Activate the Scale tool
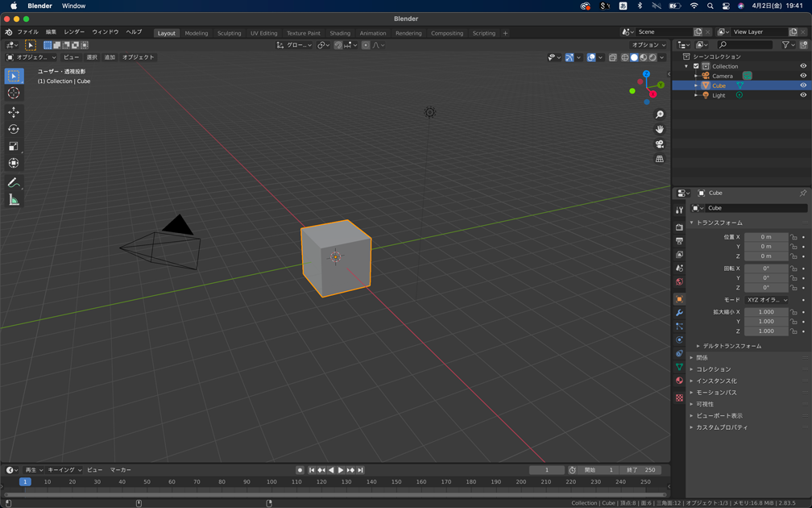This screenshot has width=812, height=508. pos(14,146)
